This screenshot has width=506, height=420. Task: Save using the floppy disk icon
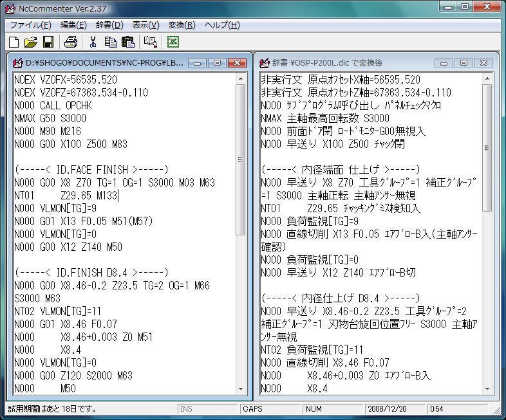pyautogui.click(x=48, y=42)
